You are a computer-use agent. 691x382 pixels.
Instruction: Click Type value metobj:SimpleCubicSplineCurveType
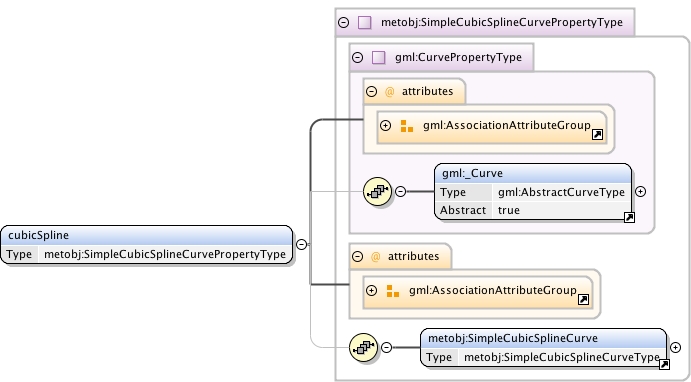pyautogui.click(x=561, y=357)
